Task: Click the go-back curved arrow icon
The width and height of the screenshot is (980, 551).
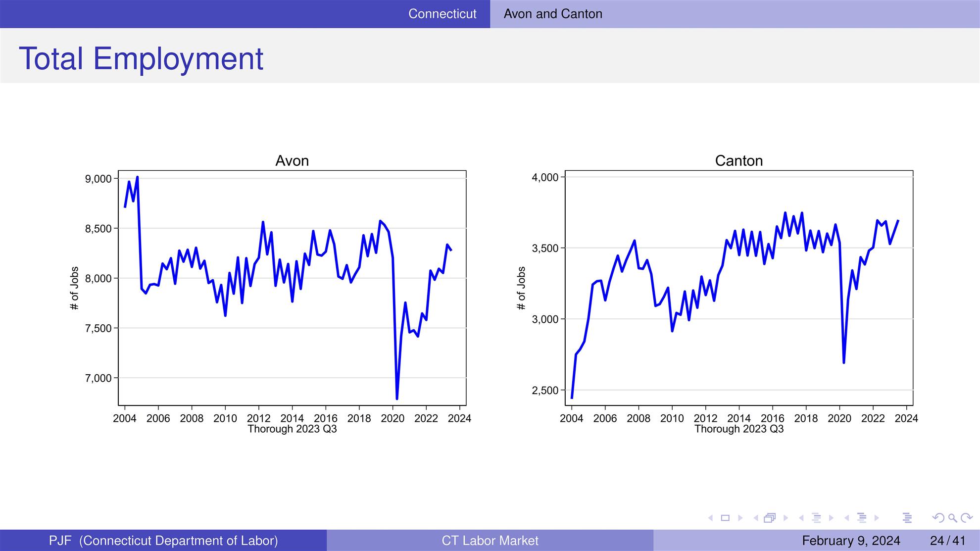Action: click(x=937, y=518)
